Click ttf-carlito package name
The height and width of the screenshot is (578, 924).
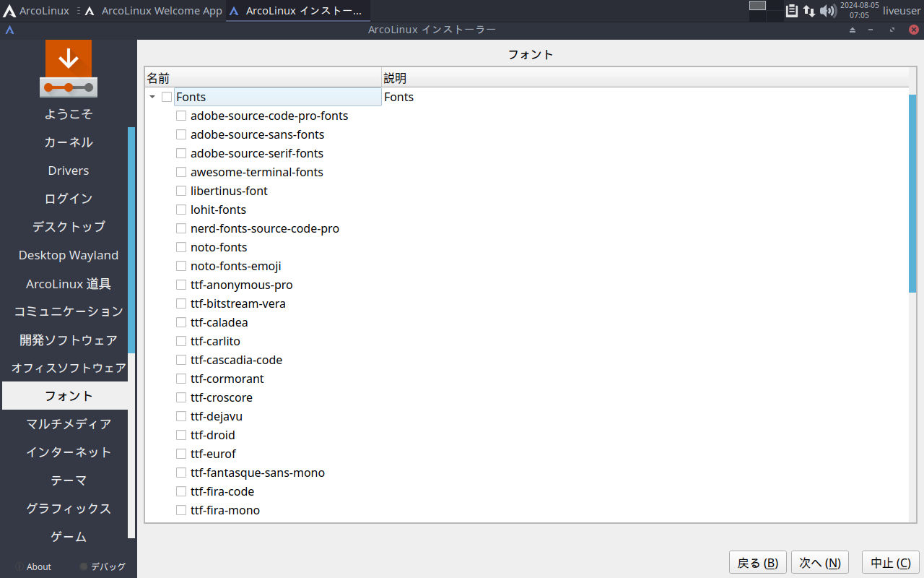tap(215, 341)
